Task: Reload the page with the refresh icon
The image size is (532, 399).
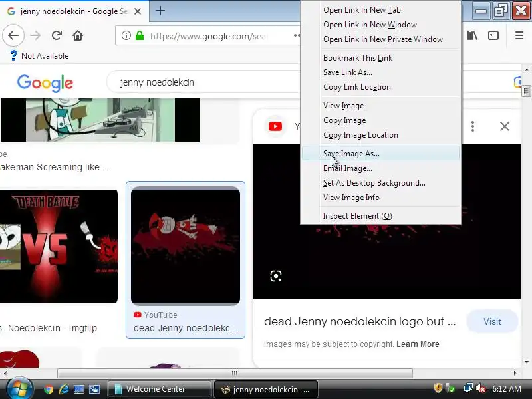Action: (57, 35)
